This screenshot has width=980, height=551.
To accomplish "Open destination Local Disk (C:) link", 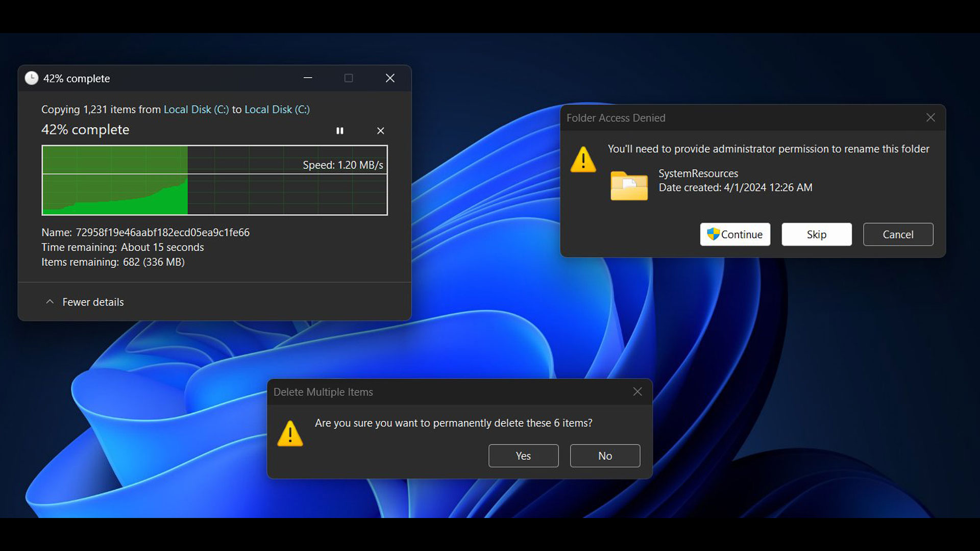I will [x=277, y=109].
